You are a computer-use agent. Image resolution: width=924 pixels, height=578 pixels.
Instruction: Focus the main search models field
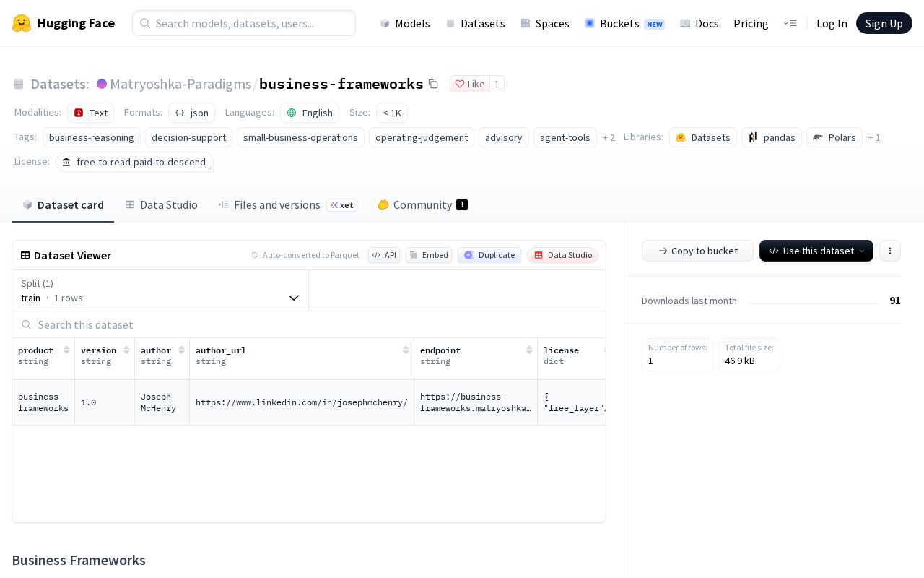pos(244,23)
